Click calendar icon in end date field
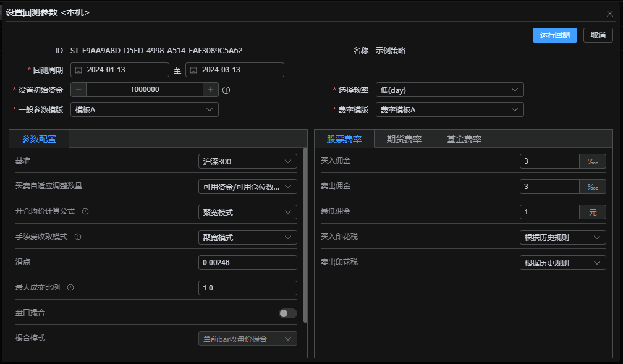This screenshot has width=623, height=364. tap(193, 70)
